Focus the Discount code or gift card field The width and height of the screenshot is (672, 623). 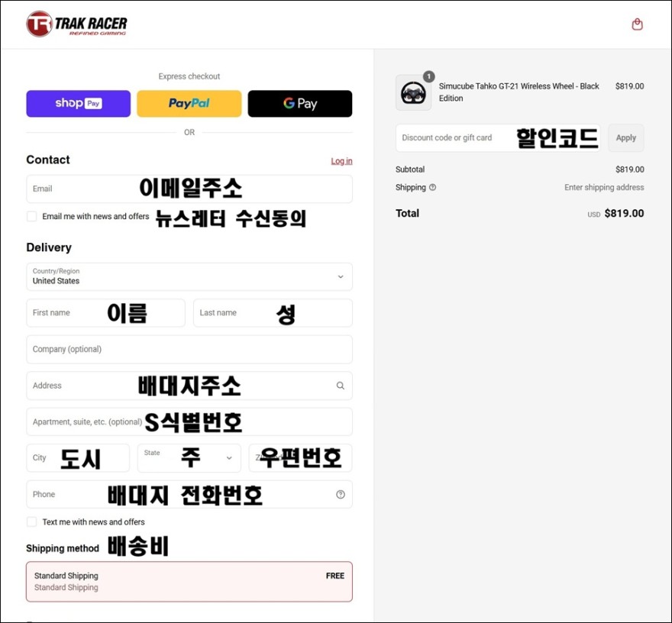498,137
